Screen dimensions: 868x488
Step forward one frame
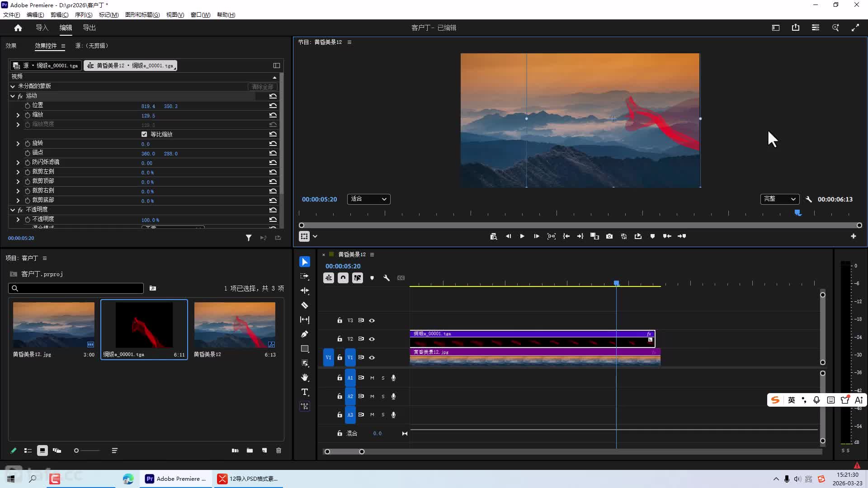coord(537,236)
